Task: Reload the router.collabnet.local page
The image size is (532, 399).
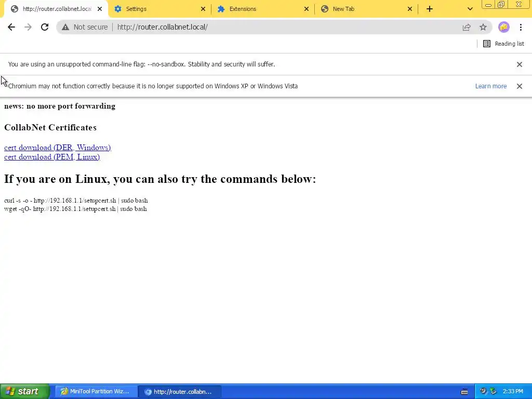Action: pos(45,27)
